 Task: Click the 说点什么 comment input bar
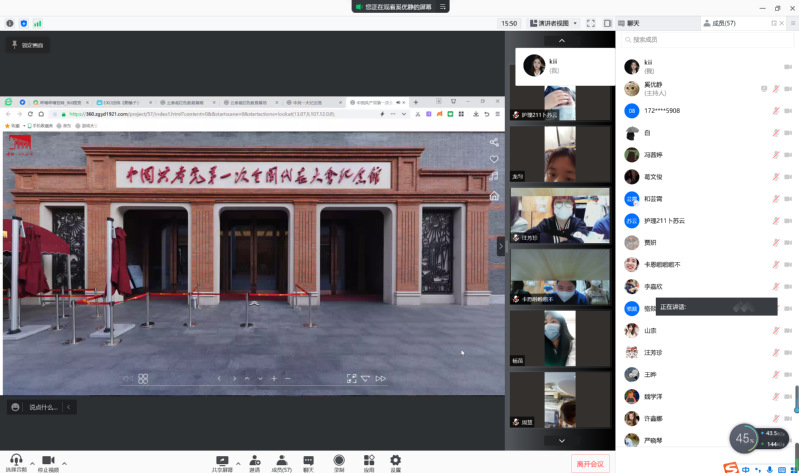point(42,407)
